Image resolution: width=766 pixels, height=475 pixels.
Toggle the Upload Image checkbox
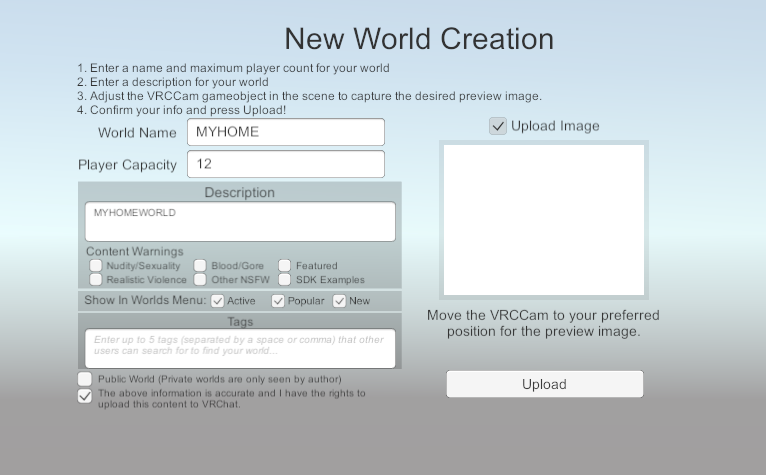point(498,126)
